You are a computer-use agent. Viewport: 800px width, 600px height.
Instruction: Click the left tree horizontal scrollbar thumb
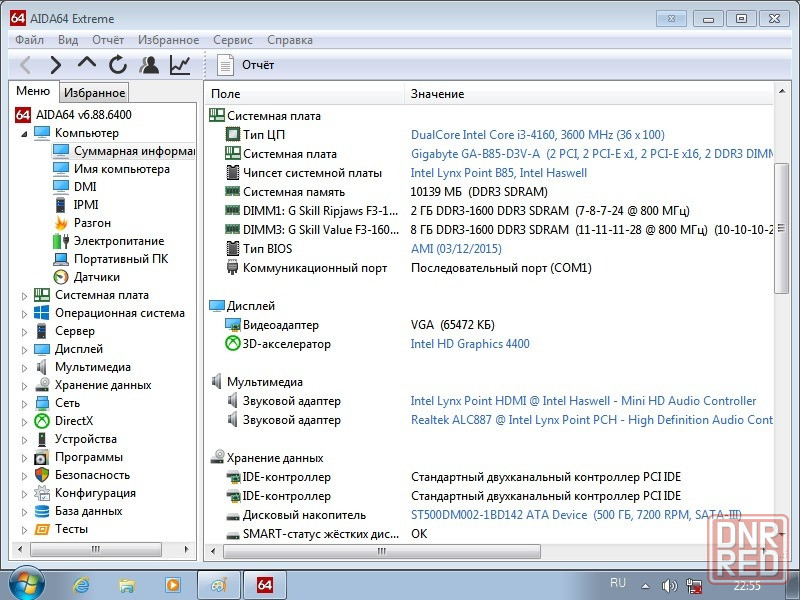pyautogui.click(x=96, y=549)
